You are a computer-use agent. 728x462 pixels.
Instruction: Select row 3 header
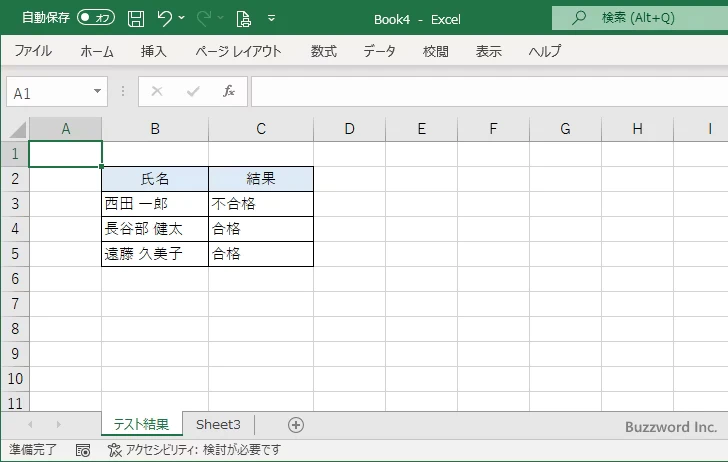click(x=15, y=204)
